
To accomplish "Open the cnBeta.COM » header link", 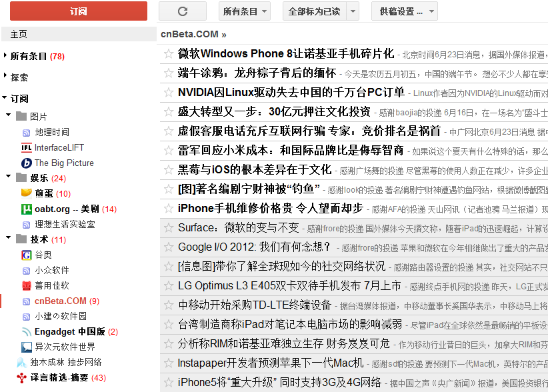I will (193, 34).
